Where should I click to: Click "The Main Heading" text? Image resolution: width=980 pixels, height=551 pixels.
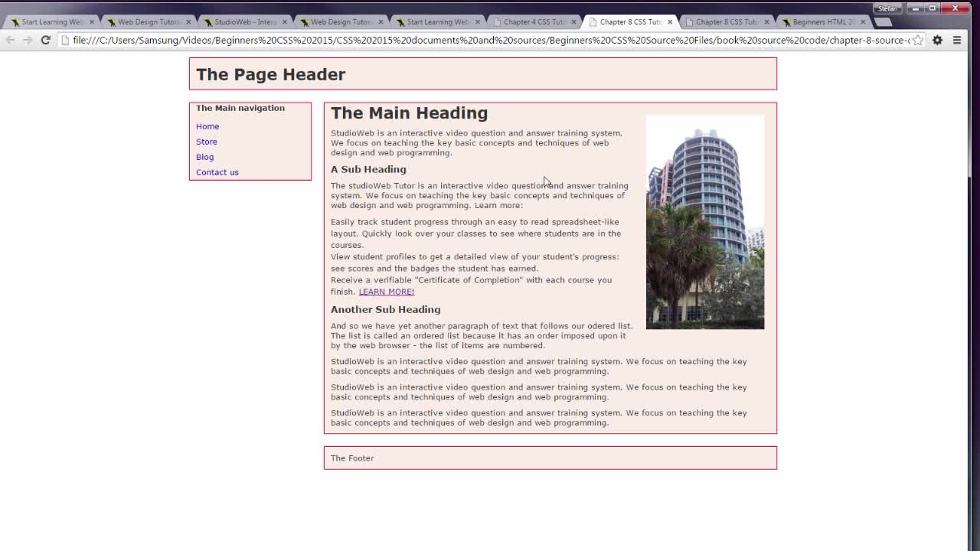(409, 113)
